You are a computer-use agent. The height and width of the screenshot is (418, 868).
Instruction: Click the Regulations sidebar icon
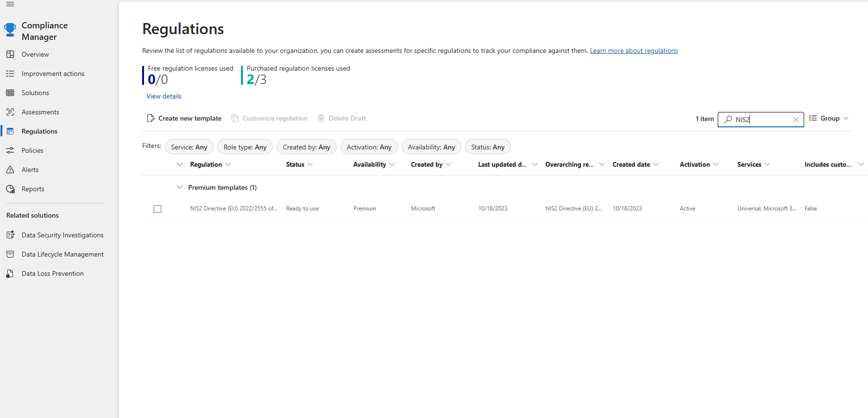pos(10,131)
